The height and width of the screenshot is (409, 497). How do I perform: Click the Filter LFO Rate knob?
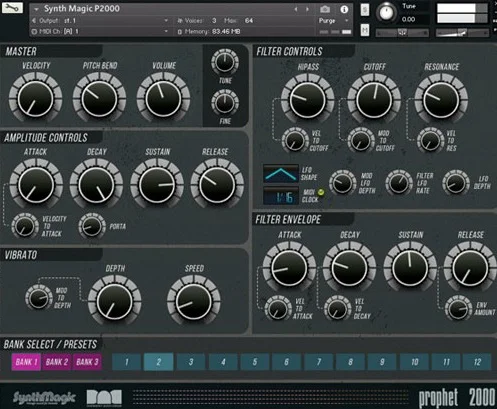(x=399, y=183)
